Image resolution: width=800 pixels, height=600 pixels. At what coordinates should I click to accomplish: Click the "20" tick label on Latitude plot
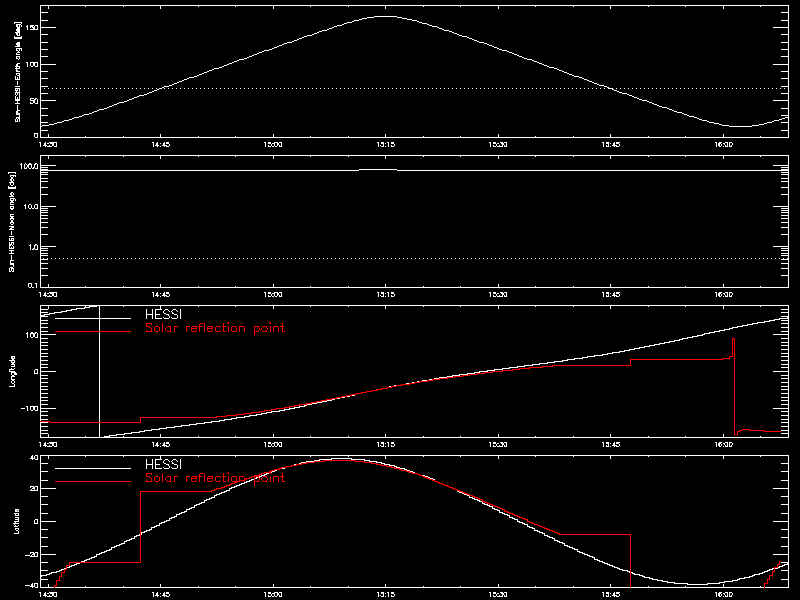pos(34,489)
